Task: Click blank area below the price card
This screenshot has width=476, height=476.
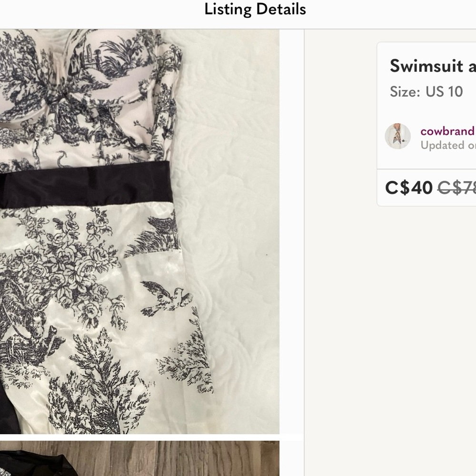Action: click(390, 333)
